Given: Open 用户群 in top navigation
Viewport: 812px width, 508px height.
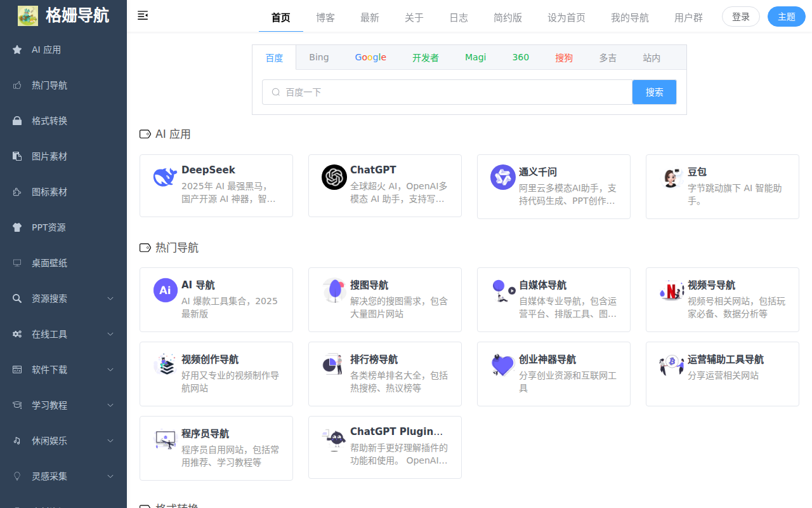Looking at the screenshot, I should tap(688, 18).
